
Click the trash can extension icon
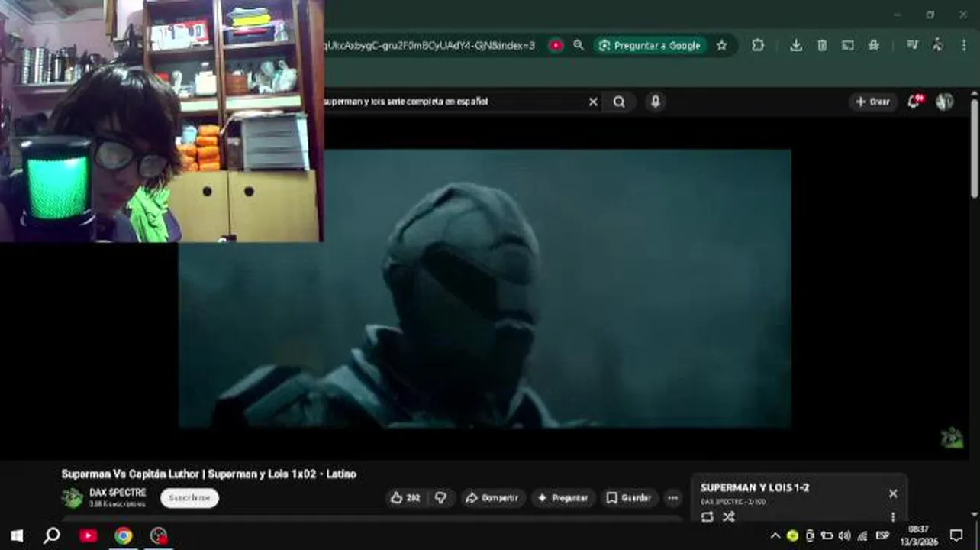coord(822,46)
